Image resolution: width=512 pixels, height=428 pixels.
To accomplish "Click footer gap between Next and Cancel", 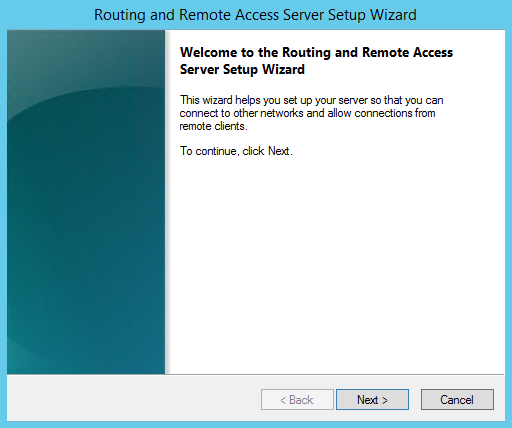I will tap(415, 399).
